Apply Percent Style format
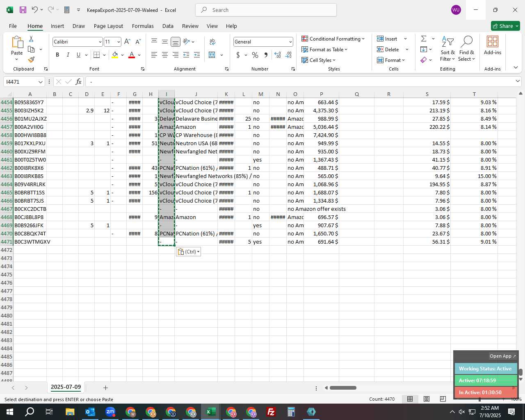Image resolution: width=525 pixels, height=420 pixels. coord(255,55)
